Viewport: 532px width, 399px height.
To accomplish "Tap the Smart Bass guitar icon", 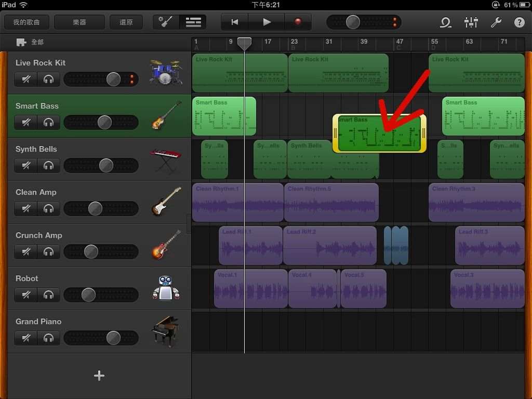I will click(x=166, y=115).
